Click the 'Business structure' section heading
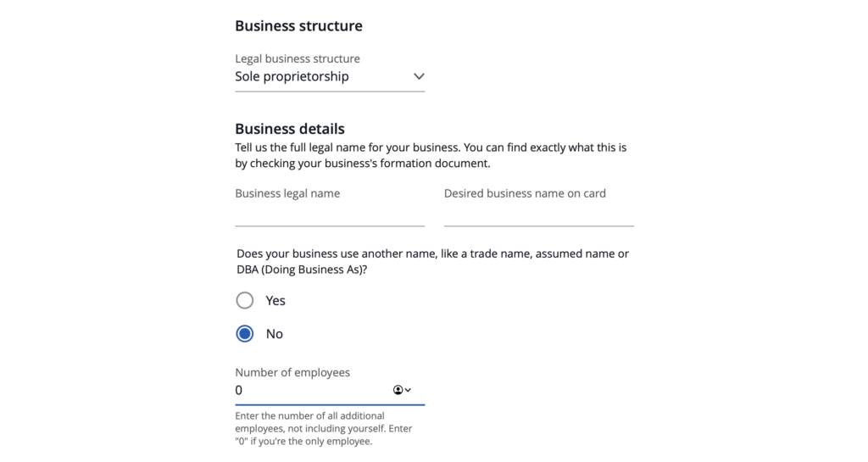This screenshot has height=462, width=868. (x=298, y=25)
